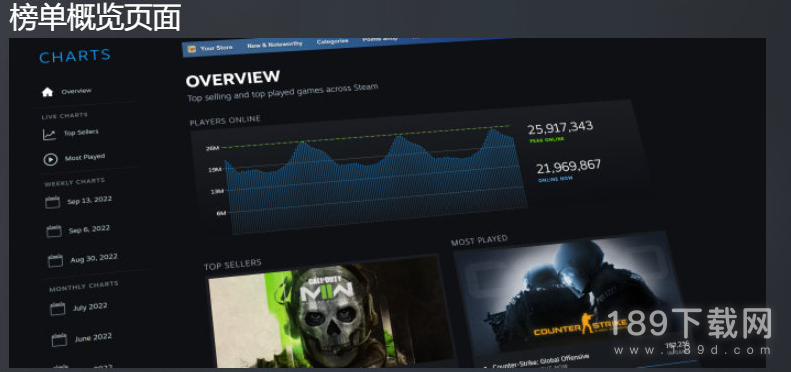Open Top Sellers line-chart icon
791x372 pixels.
tap(49, 135)
